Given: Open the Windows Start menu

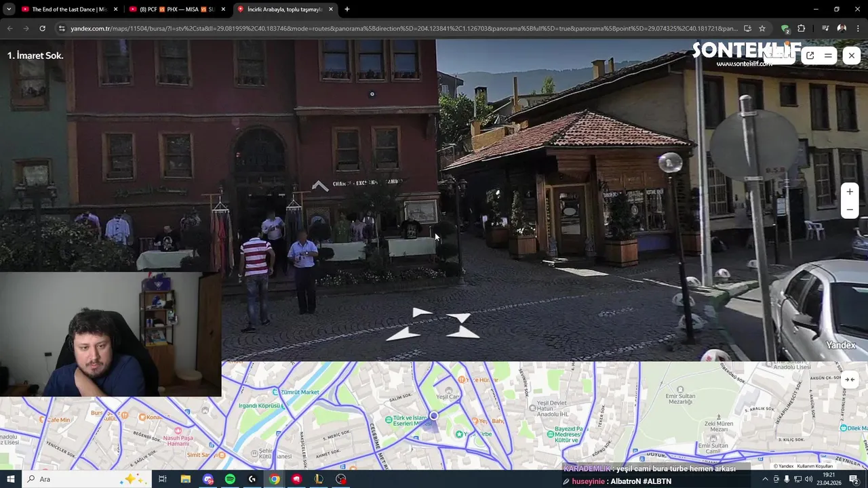Looking at the screenshot, I should (x=10, y=479).
